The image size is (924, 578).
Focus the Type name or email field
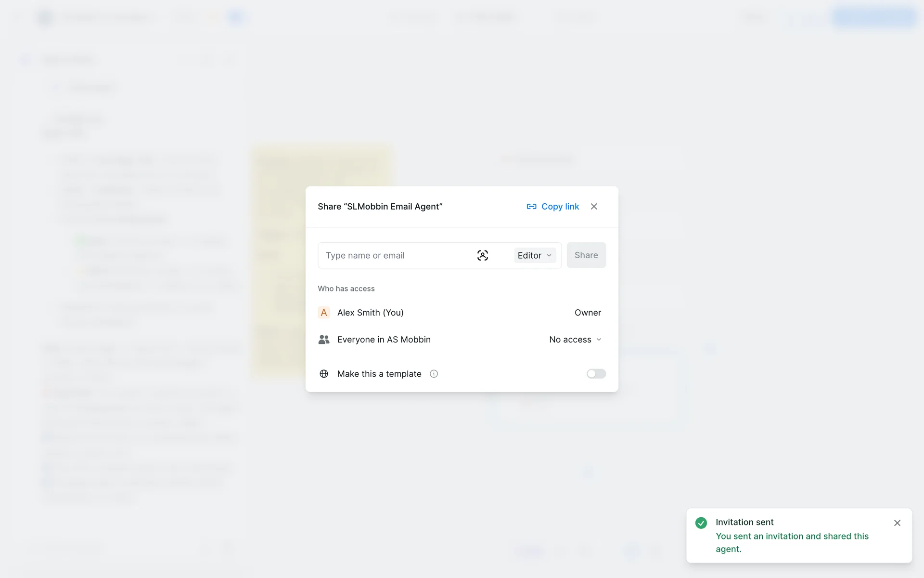tap(395, 255)
